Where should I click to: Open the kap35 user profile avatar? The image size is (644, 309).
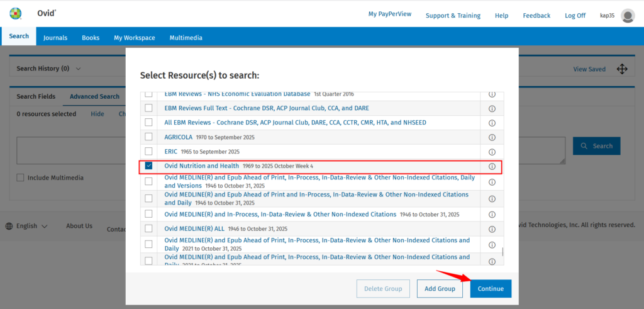627,16
